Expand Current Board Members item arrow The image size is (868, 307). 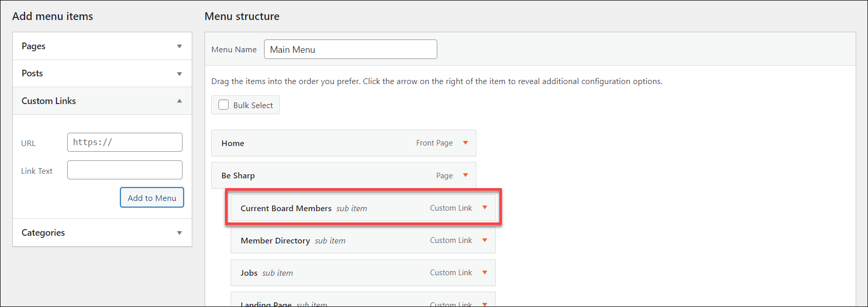[485, 208]
